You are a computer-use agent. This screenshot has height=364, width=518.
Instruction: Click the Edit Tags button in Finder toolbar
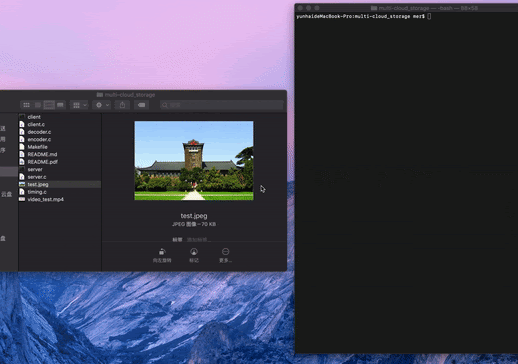[x=141, y=105]
